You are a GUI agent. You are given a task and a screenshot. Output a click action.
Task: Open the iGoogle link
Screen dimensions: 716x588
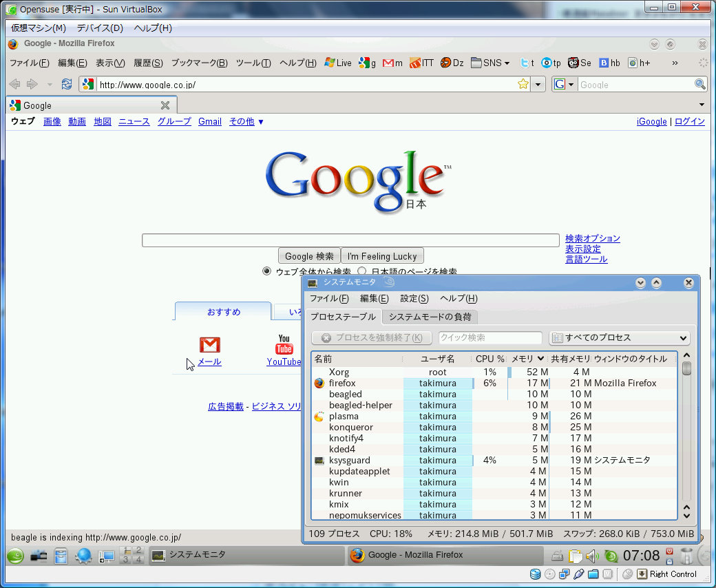651,121
